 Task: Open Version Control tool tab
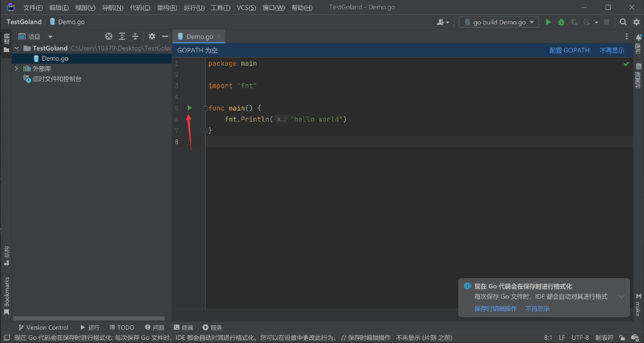(43, 327)
